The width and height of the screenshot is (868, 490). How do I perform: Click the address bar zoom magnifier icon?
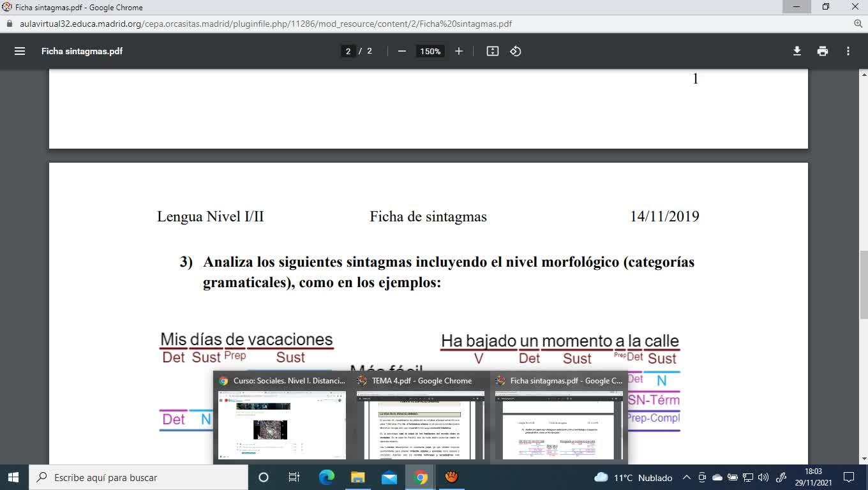click(x=858, y=24)
